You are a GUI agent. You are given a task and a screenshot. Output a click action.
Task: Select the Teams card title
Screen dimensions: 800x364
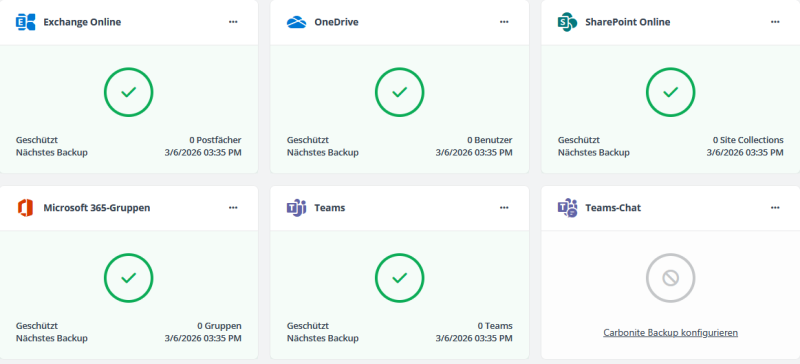(x=330, y=208)
